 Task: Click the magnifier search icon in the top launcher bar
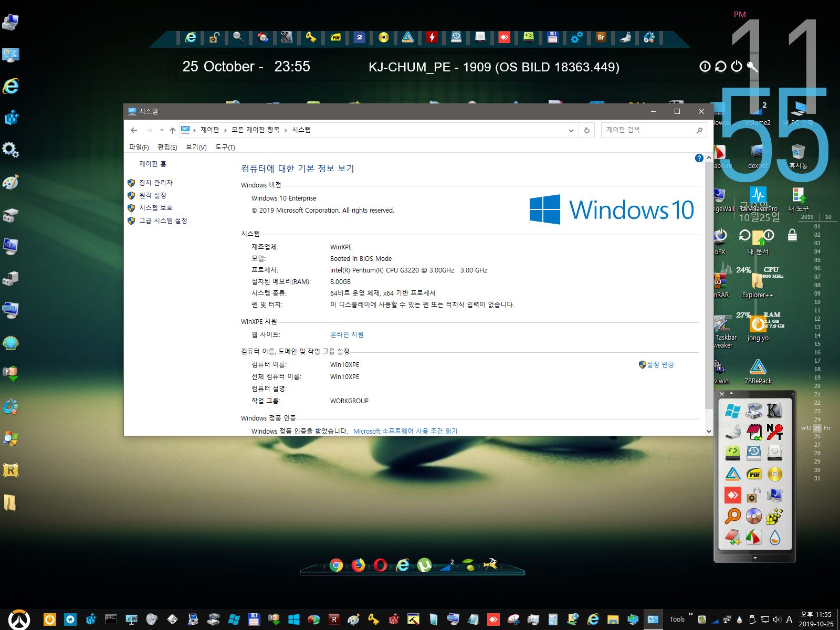[x=238, y=37]
